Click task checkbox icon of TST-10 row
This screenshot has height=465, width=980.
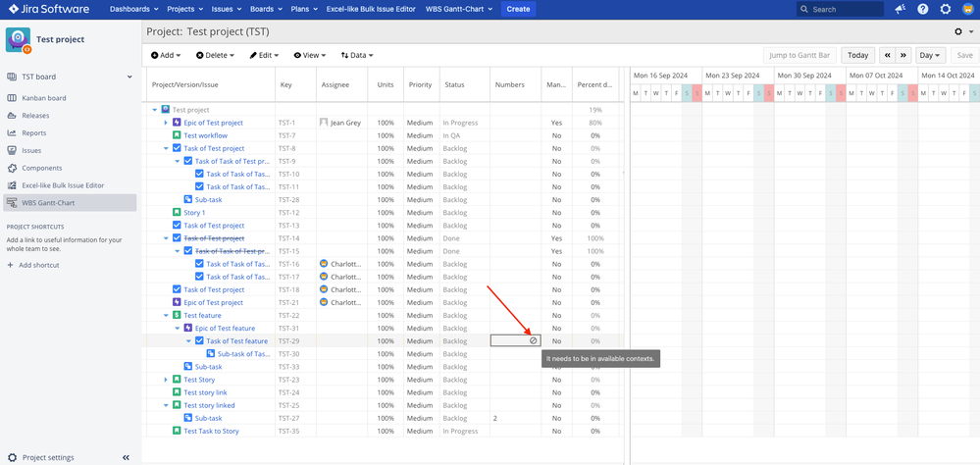(199, 175)
